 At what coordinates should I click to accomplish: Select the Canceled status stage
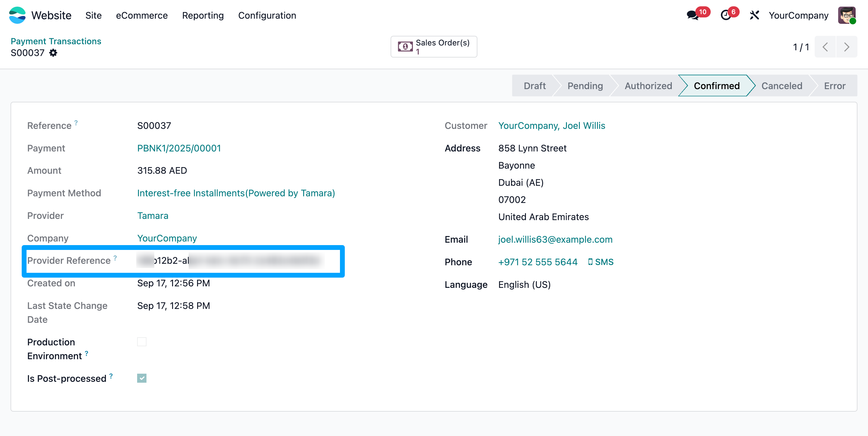point(782,86)
